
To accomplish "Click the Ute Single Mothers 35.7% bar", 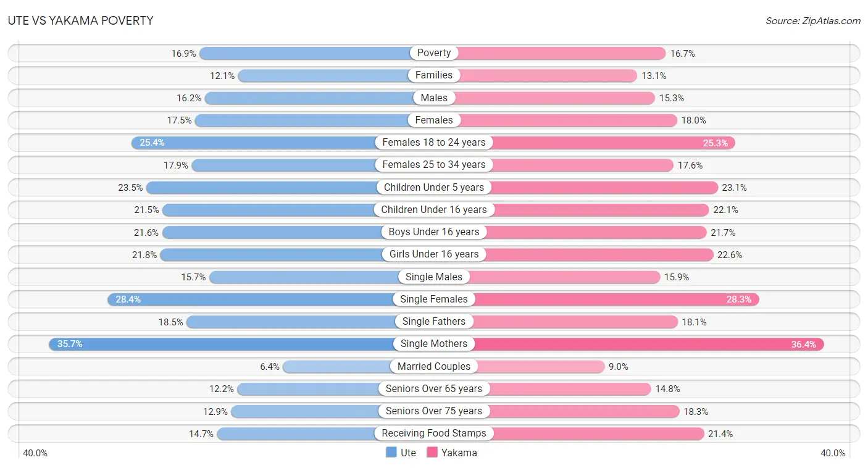I will pyautogui.click(x=241, y=344).
